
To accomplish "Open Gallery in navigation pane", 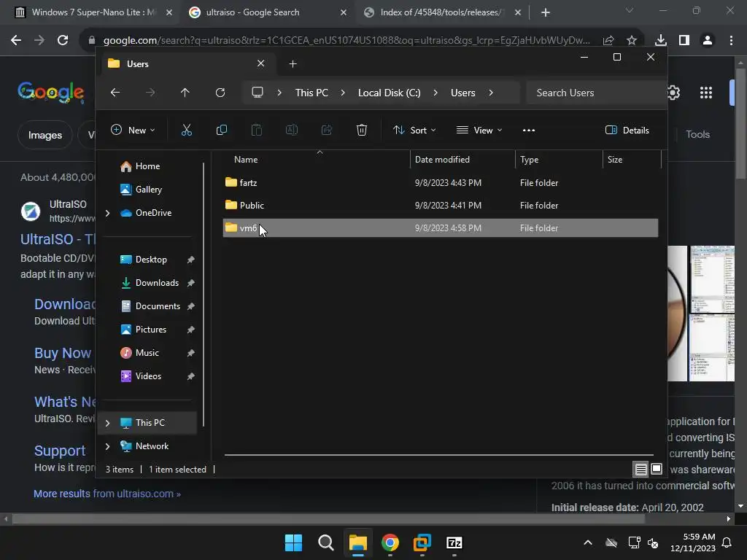I will click(x=148, y=190).
